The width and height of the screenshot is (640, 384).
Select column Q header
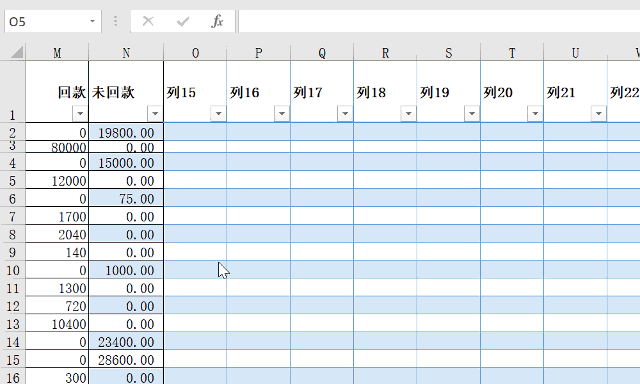[x=322, y=53]
